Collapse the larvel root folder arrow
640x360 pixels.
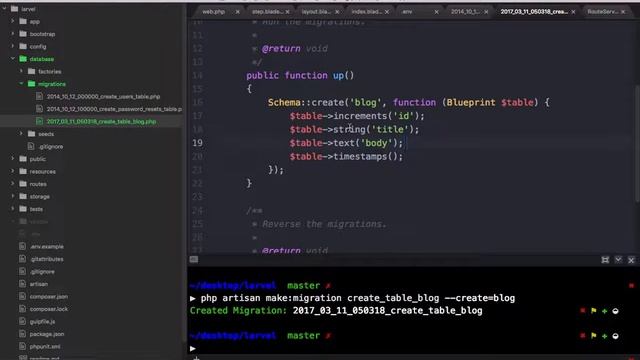coord(4,9)
